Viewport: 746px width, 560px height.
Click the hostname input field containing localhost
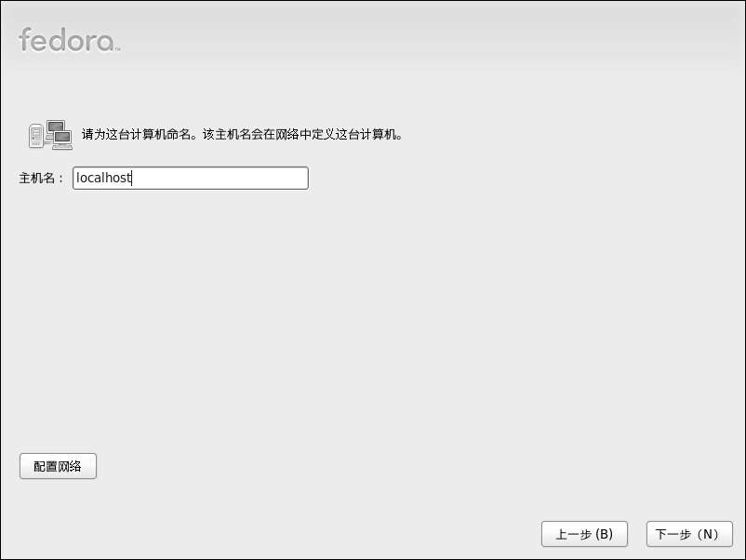coord(191,178)
